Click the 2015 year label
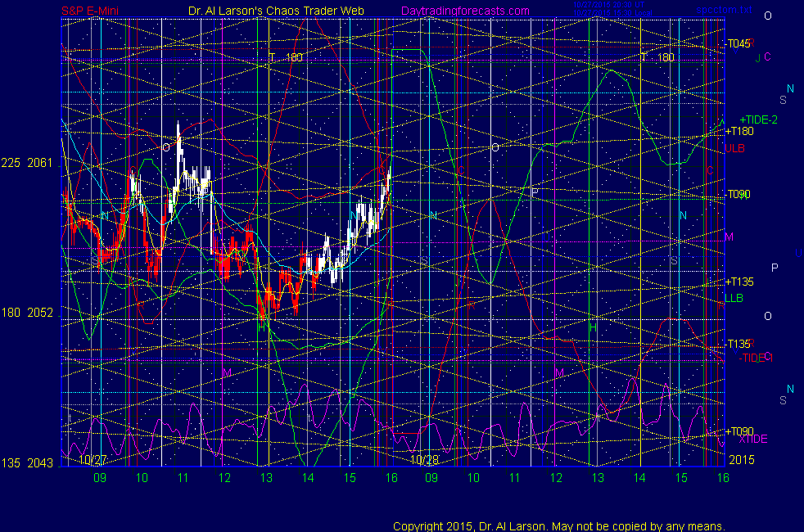 (742, 460)
